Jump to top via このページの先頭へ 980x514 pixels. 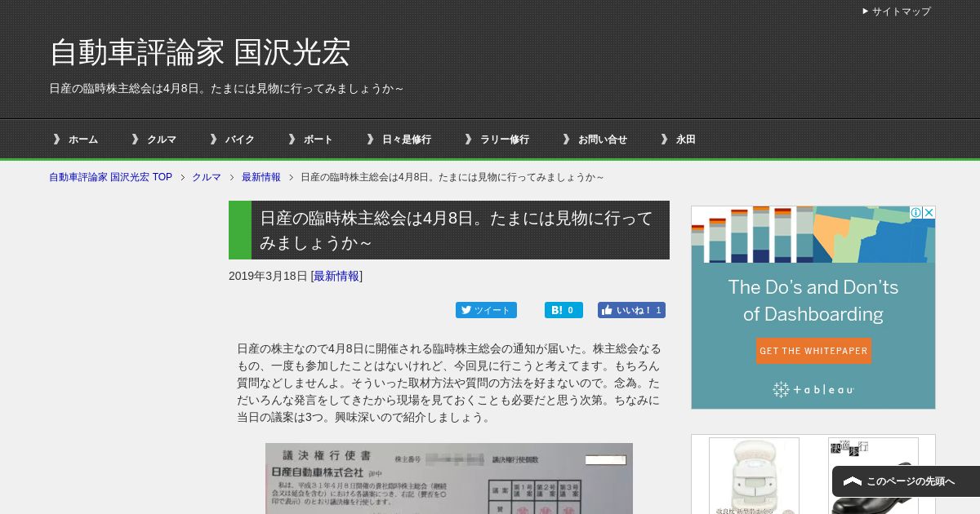[906, 481]
